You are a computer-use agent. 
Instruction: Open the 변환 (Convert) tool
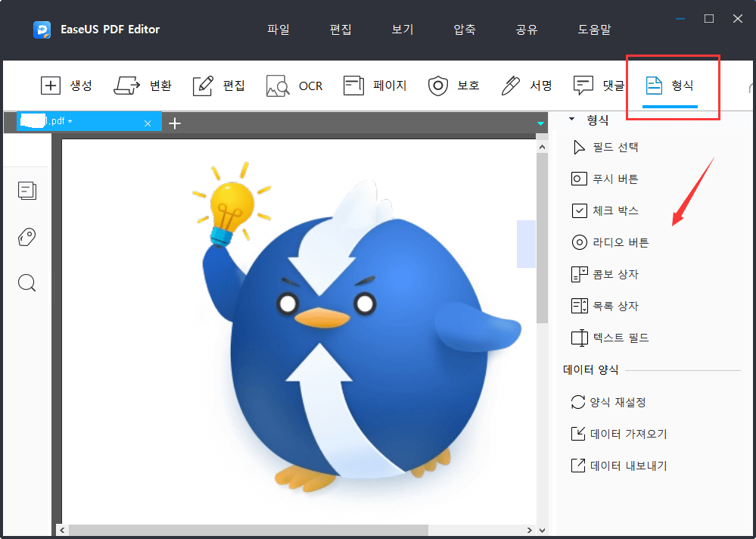point(143,86)
